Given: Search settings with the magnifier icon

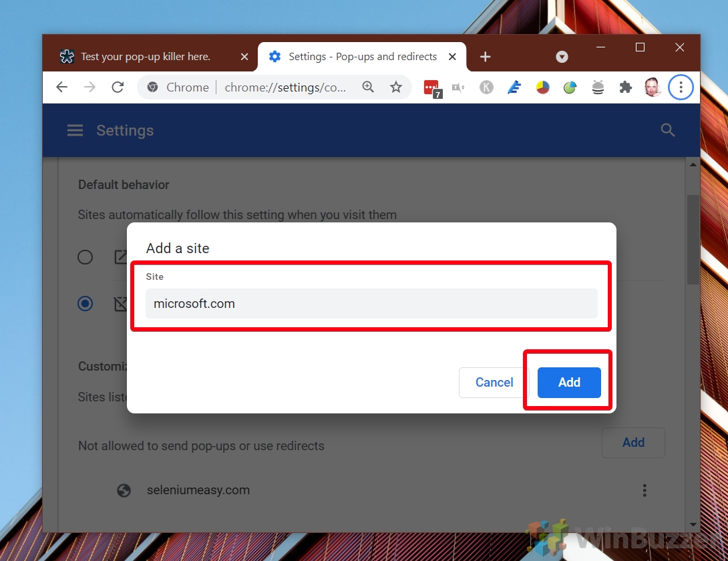Looking at the screenshot, I should 668,130.
